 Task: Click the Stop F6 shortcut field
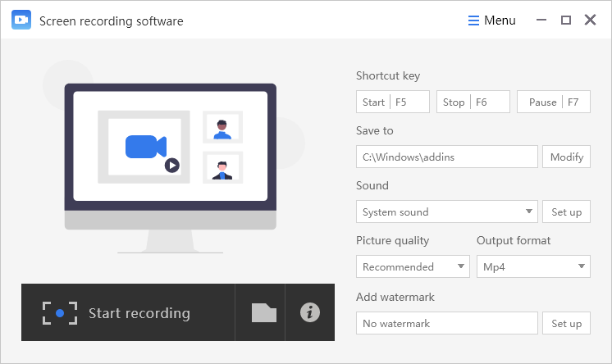click(473, 102)
